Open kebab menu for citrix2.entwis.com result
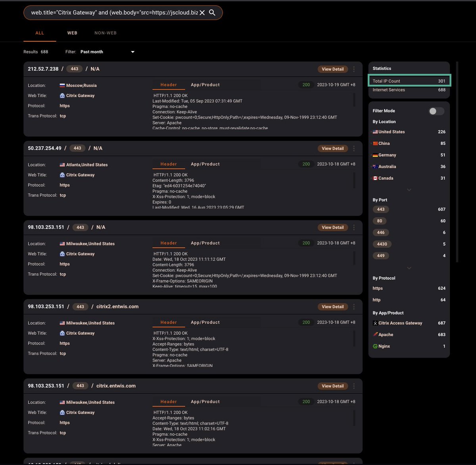Viewport: 476px width, 465px height. click(x=354, y=307)
